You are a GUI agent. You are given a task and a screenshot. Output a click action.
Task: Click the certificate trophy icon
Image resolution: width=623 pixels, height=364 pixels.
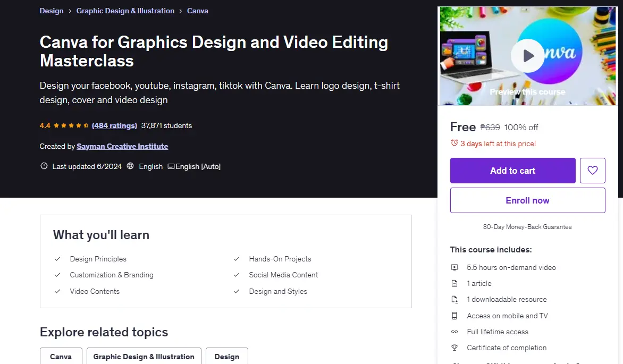click(x=454, y=348)
